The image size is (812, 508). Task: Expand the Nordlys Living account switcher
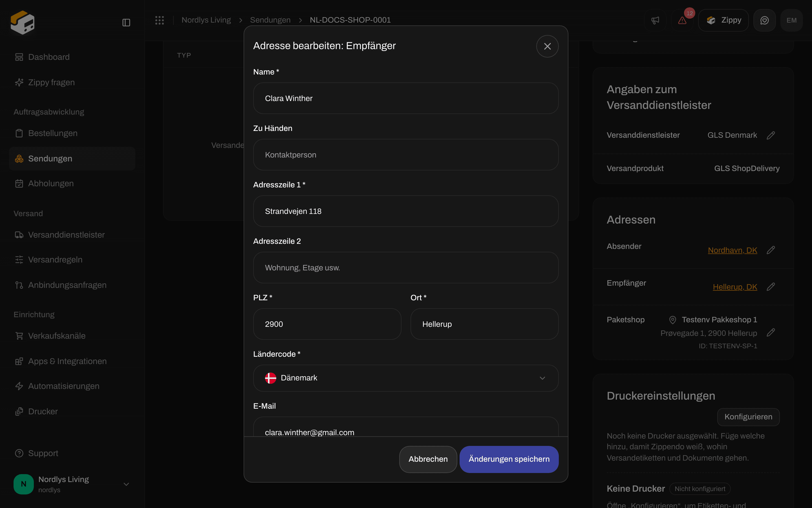[x=72, y=484]
